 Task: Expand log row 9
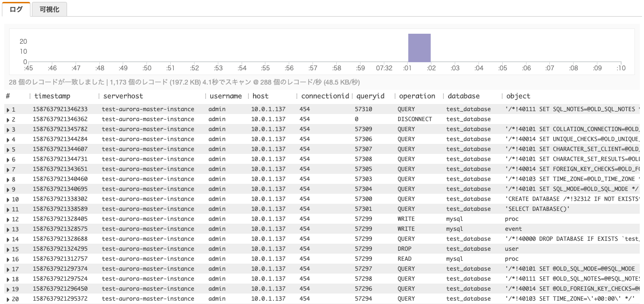pos(8,189)
